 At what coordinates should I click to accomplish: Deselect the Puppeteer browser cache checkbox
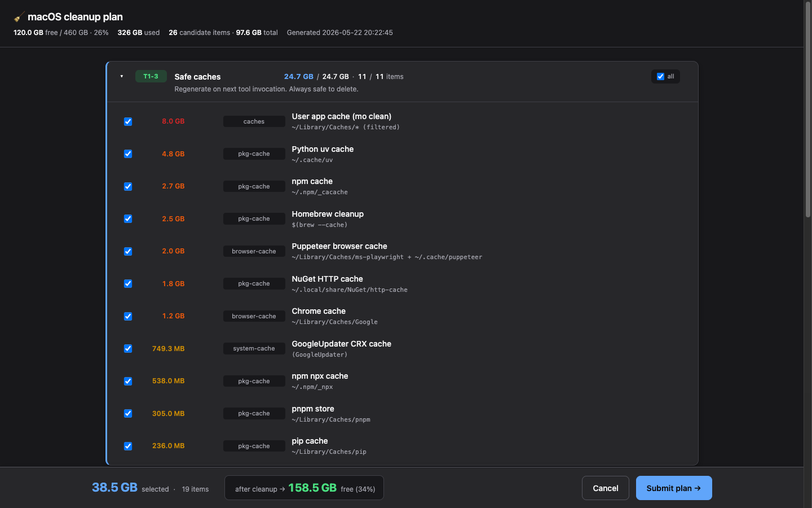pyautogui.click(x=128, y=251)
